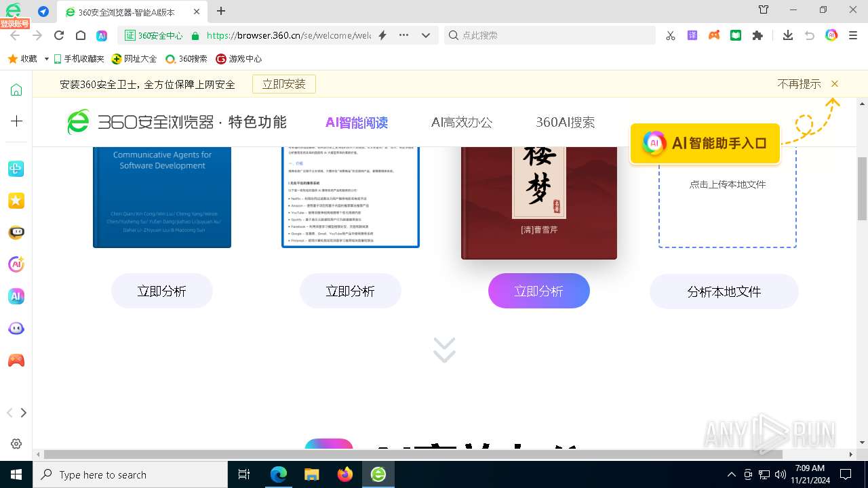
Task: Click Windows taskbar search box
Action: (130, 474)
